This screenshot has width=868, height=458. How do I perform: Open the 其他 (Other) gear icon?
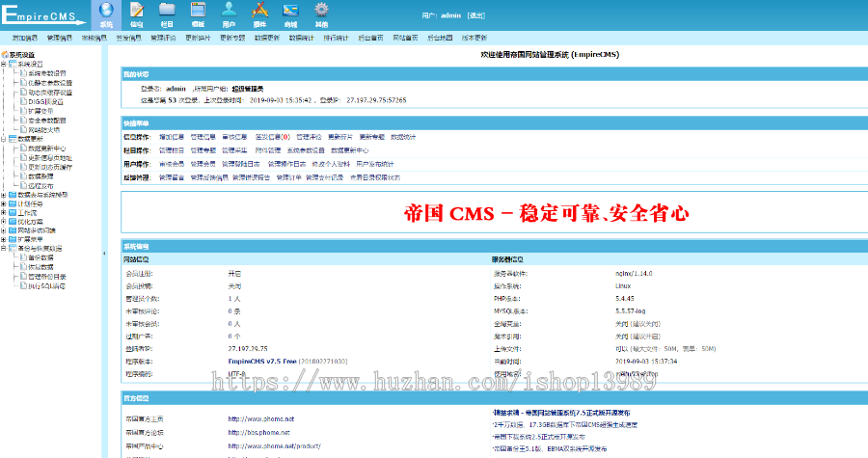pyautogui.click(x=321, y=10)
